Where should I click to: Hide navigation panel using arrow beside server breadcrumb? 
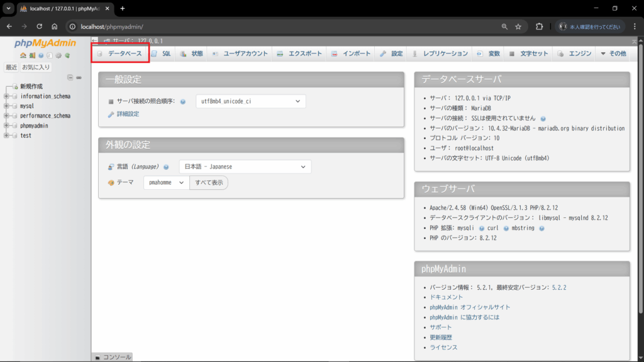click(96, 41)
